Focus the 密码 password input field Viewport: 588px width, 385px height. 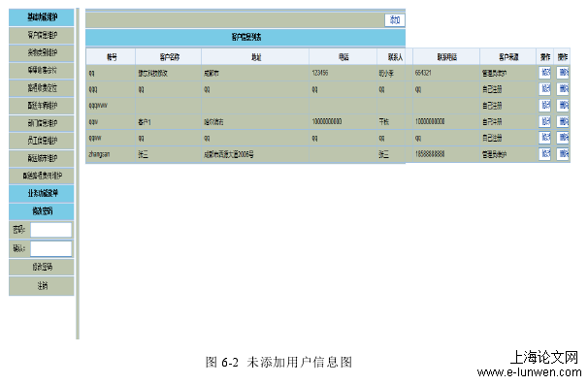point(51,230)
